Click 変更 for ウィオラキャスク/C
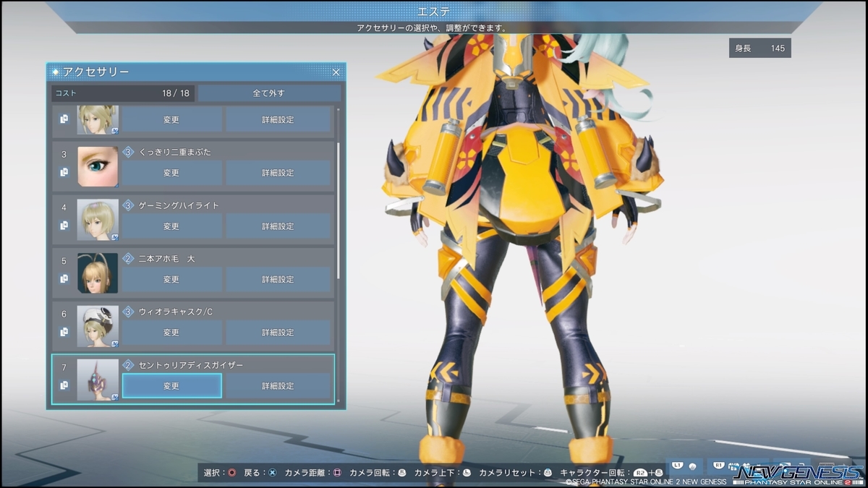Screen dimensions: 868x488 tap(171, 333)
